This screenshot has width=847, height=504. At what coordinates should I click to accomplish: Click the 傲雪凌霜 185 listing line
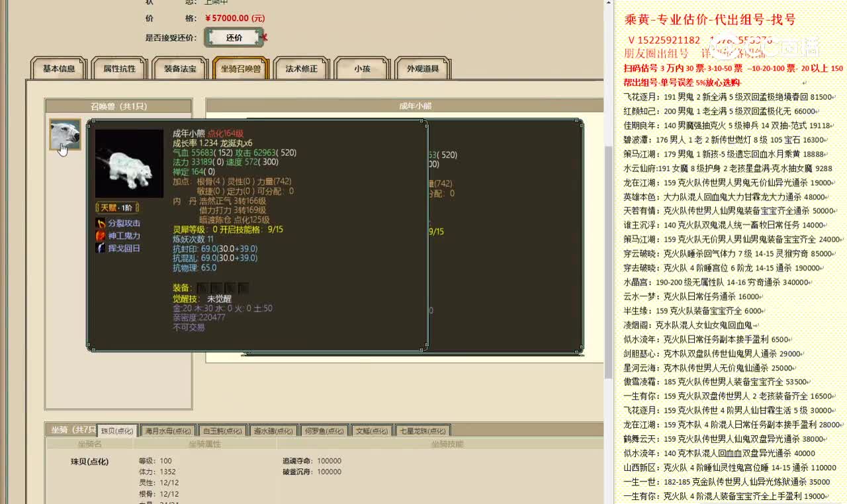pos(715,382)
